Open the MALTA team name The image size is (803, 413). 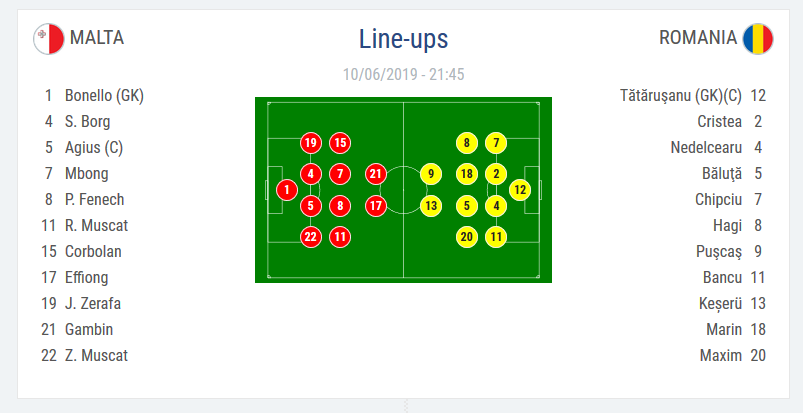(x=97, y=39)
